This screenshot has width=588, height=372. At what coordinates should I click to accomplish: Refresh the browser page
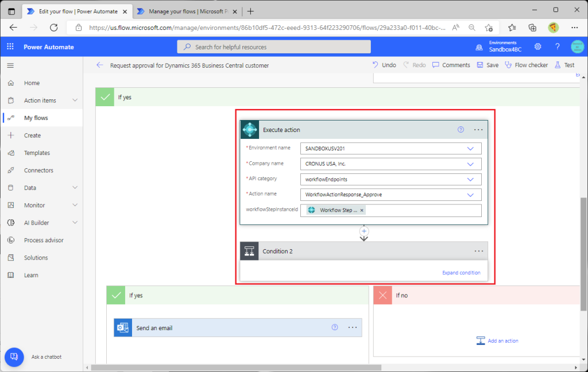point(53,28)
